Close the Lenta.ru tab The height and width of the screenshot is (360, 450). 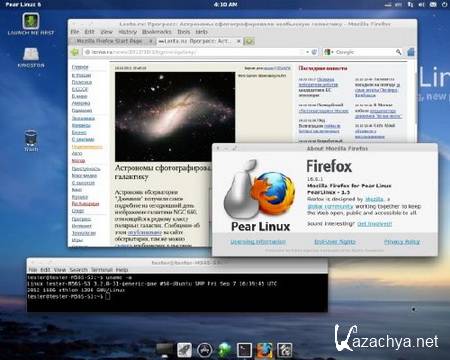coord(239,41)
